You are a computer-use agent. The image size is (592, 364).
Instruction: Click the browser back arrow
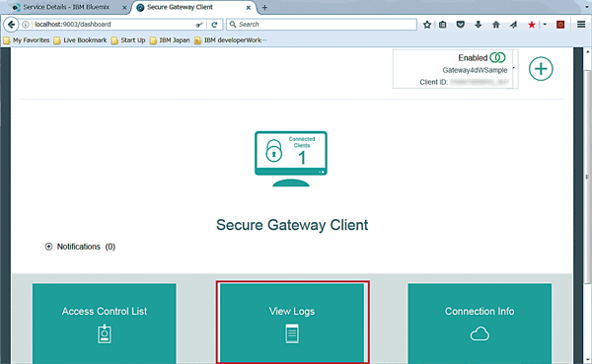click(11, 25)
